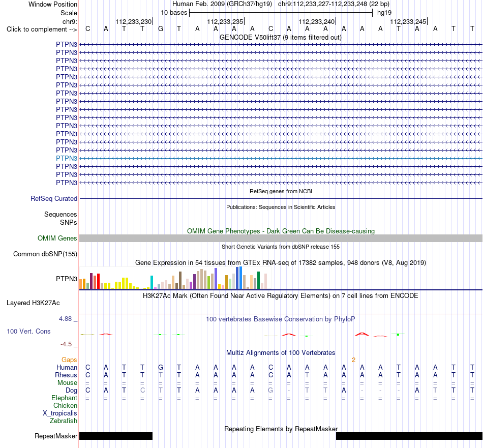Click the right black RepeatMasker block
Viewport: 483px width, 448px height.
coord(409,436)
